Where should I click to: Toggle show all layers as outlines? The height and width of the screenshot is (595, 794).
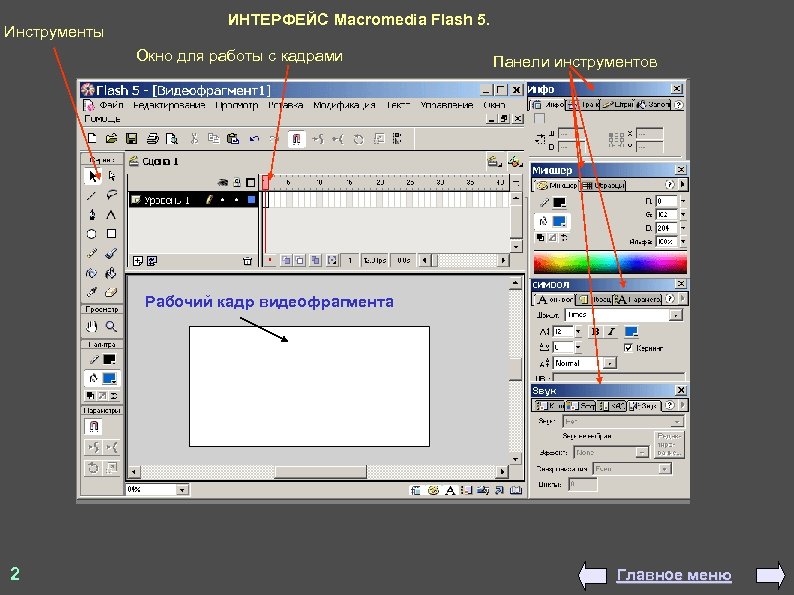[x=251, y=182]
